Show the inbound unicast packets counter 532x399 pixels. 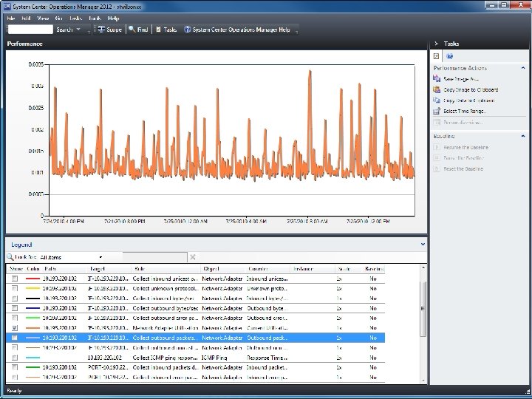click(x=15, y=279)
